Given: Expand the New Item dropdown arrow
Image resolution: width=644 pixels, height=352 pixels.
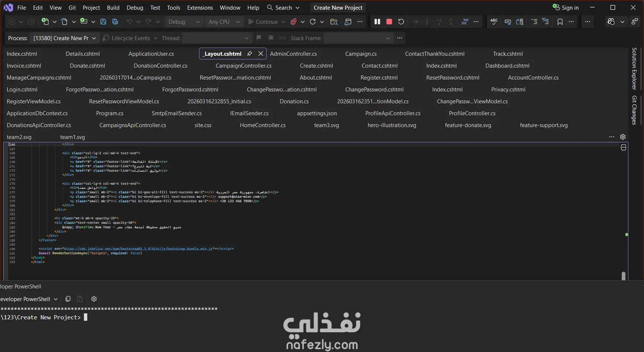Looking at the screenshot, I should coord(55,22).
